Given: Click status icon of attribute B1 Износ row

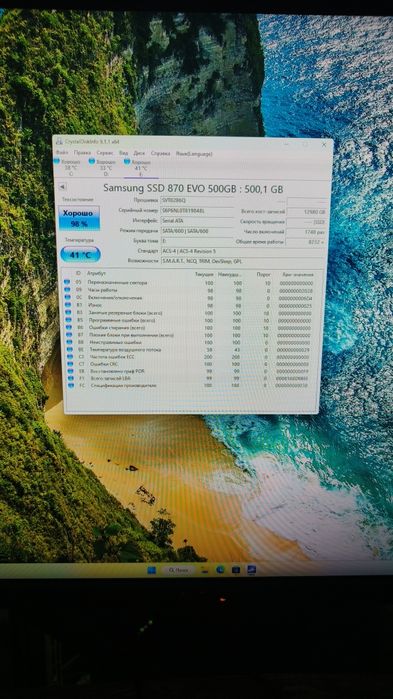Looking at the screenshot, I should click(x=68, y=305).
